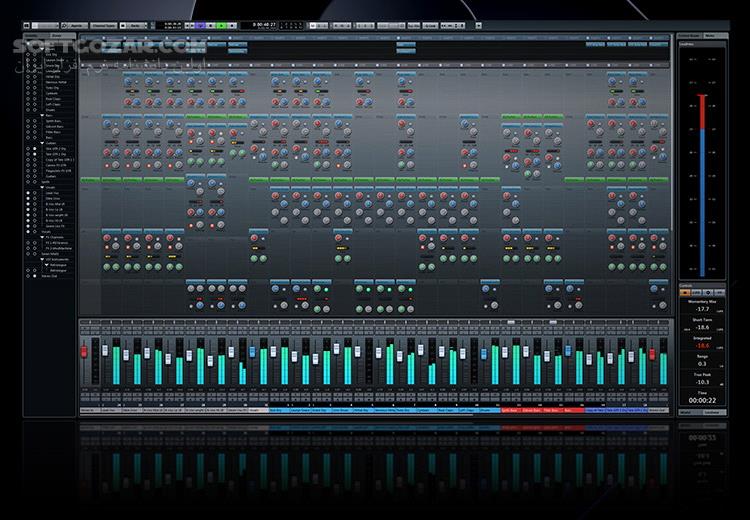Collapse the nested Retrologue folder

pos(46,265)
